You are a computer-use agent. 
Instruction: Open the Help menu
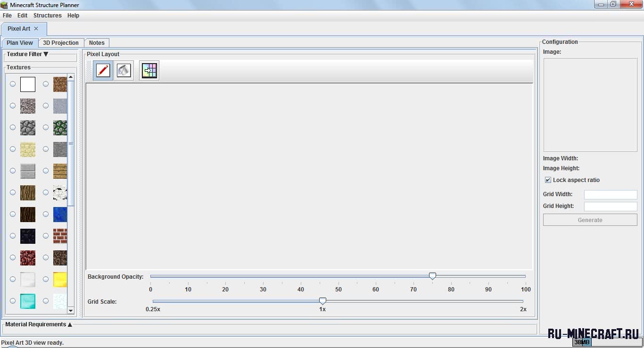73,16
